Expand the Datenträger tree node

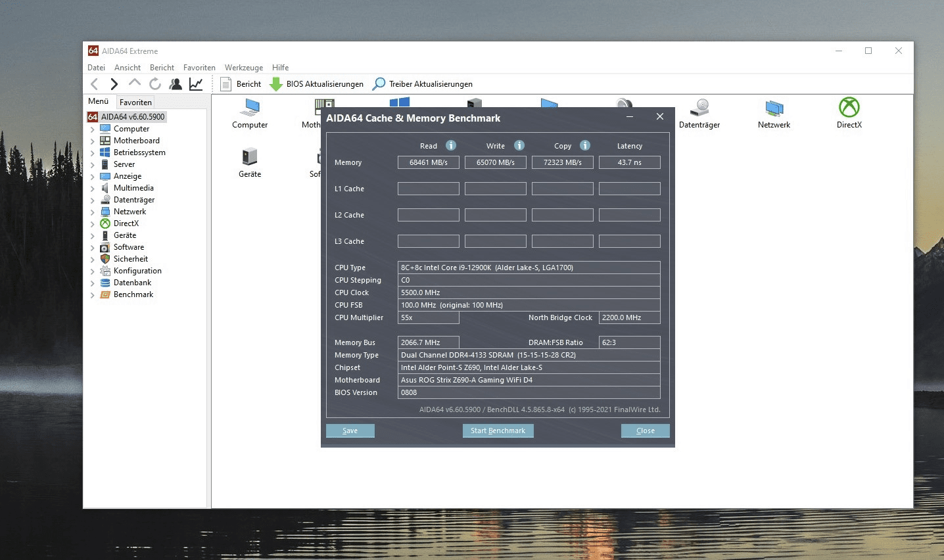(x=92, y=200)
